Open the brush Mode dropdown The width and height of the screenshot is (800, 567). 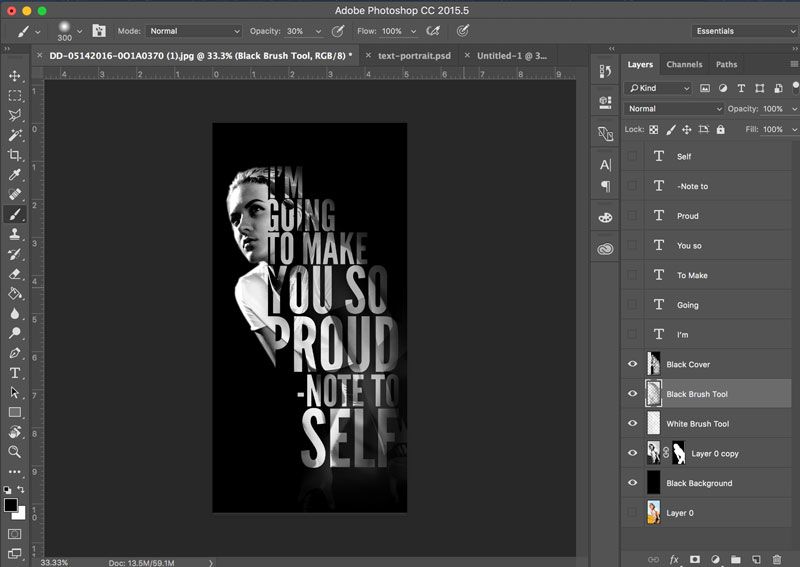pos(194,31)
